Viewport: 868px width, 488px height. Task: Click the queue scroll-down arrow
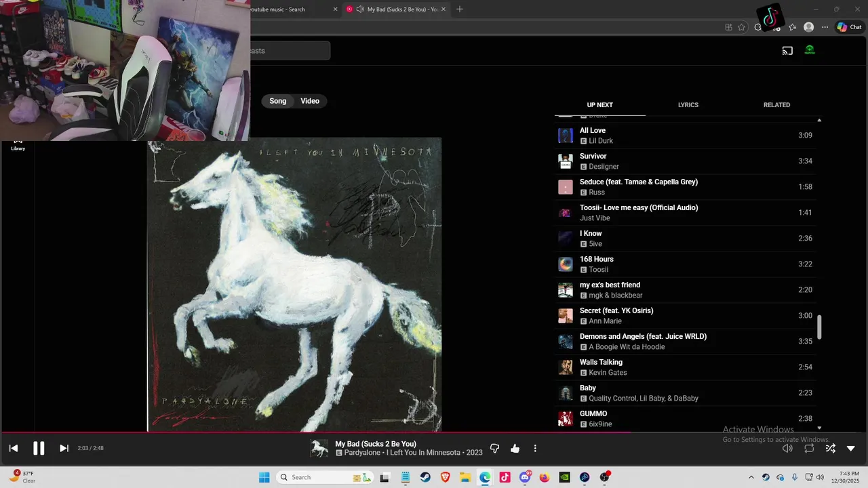coord(819,428)
